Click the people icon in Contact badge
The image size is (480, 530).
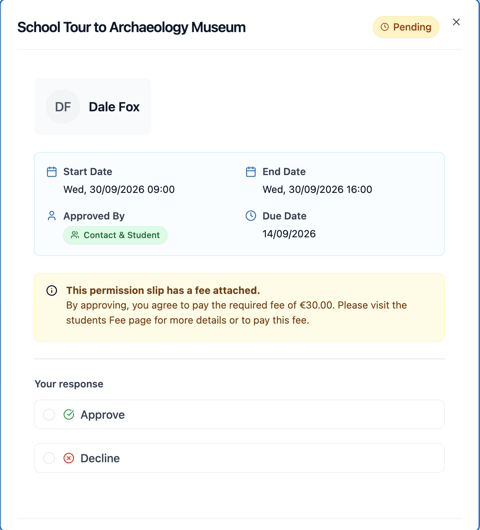click(x=75, y=235)
